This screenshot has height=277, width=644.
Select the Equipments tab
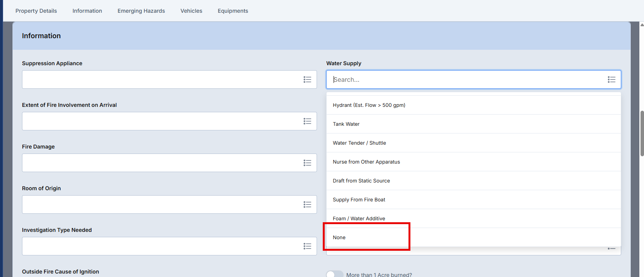(233, 11)
